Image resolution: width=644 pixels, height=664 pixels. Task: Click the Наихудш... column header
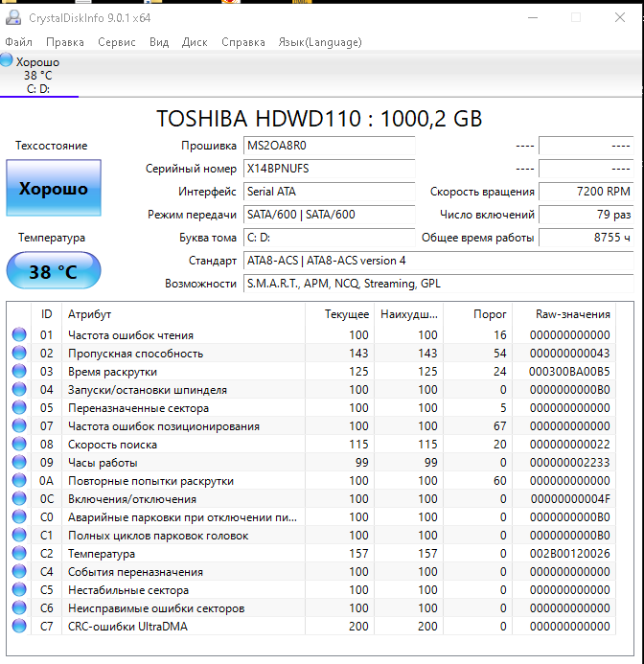click(x=409, y=313)
